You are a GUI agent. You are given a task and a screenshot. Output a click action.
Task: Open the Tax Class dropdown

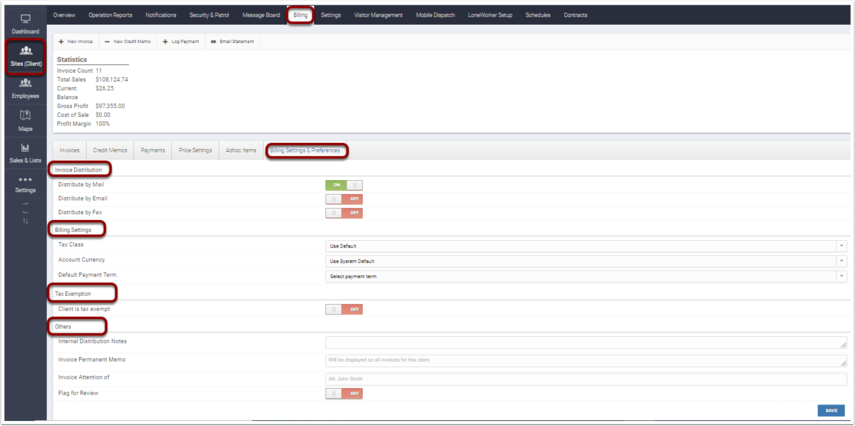pyautogui.click(x=586, y=246)
